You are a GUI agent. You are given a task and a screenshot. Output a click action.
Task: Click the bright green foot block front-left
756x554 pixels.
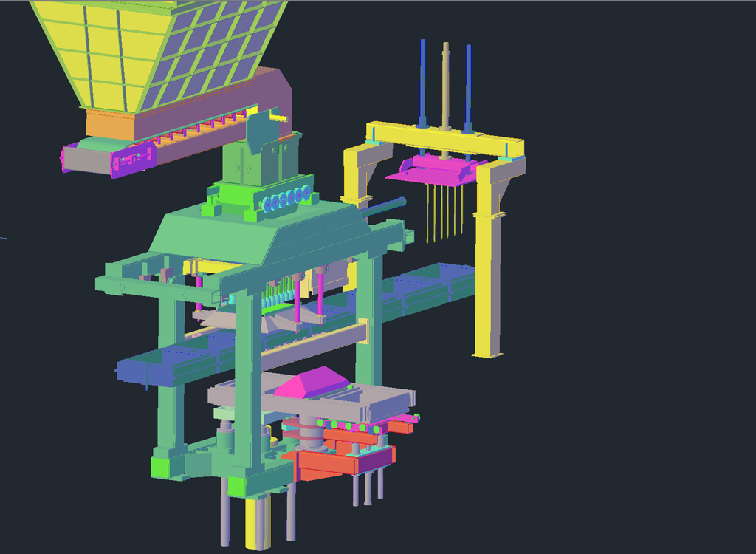click(160, 467)
